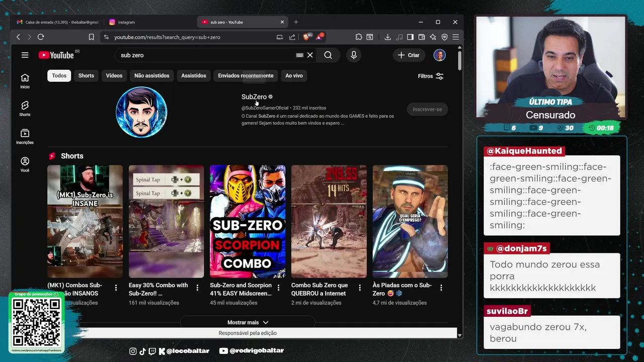Open Você in the left sidebar

25,164
